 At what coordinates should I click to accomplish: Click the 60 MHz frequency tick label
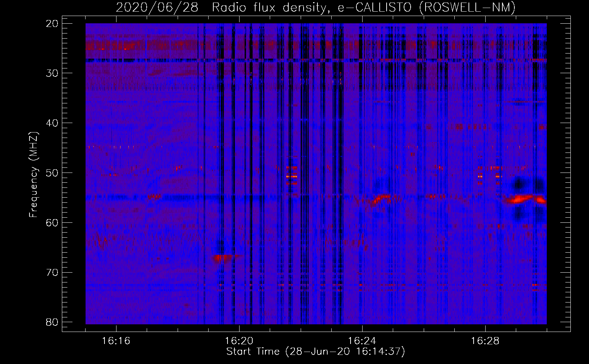(x=52, y=223)
